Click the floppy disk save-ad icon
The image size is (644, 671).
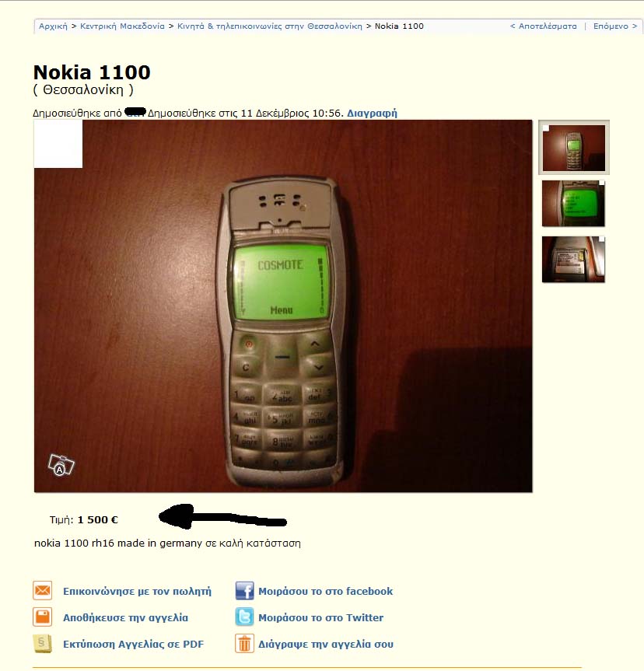coord(43,617)
